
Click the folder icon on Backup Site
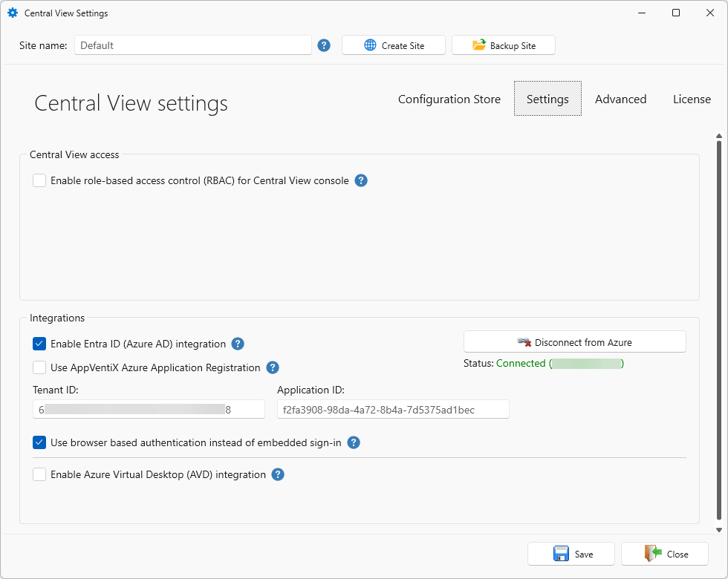(479, 45)
